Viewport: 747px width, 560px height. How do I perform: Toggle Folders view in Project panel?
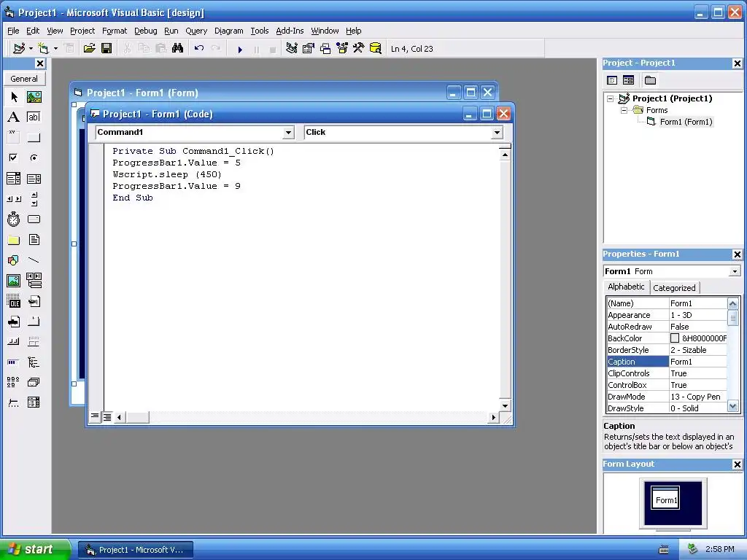pos(650,80)
